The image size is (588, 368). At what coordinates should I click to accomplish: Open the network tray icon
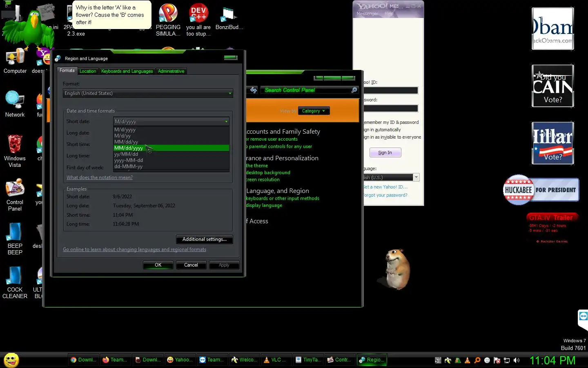coord(507,360)
